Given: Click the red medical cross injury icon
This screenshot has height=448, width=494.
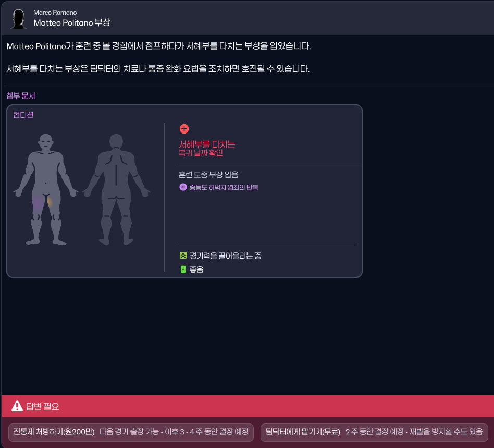Looking at the screenshot, I should [x=185, y=128].
